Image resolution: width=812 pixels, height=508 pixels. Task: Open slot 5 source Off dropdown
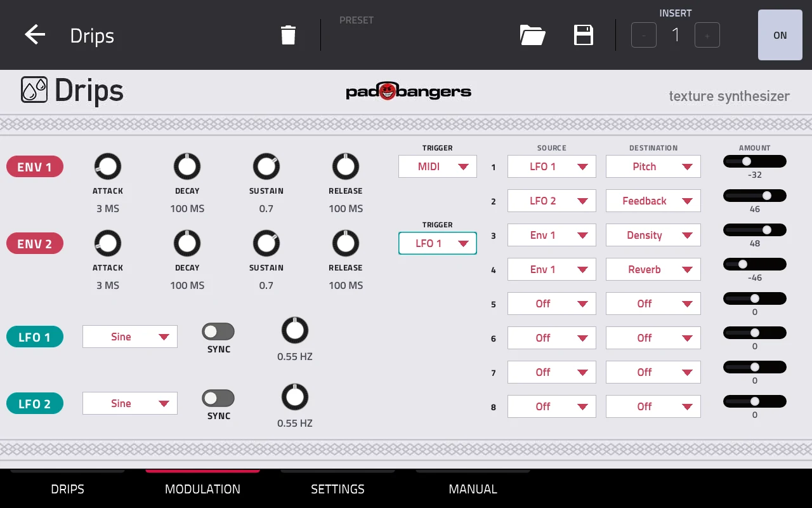(x=552, y=304)
